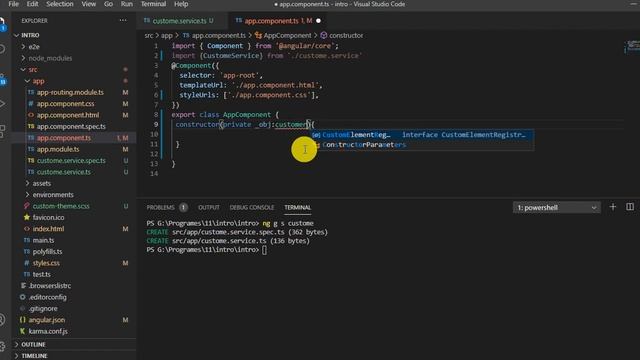Screen dimensions: 640x360
Task: Open the Go menu
Action: [x=108, y=4]
